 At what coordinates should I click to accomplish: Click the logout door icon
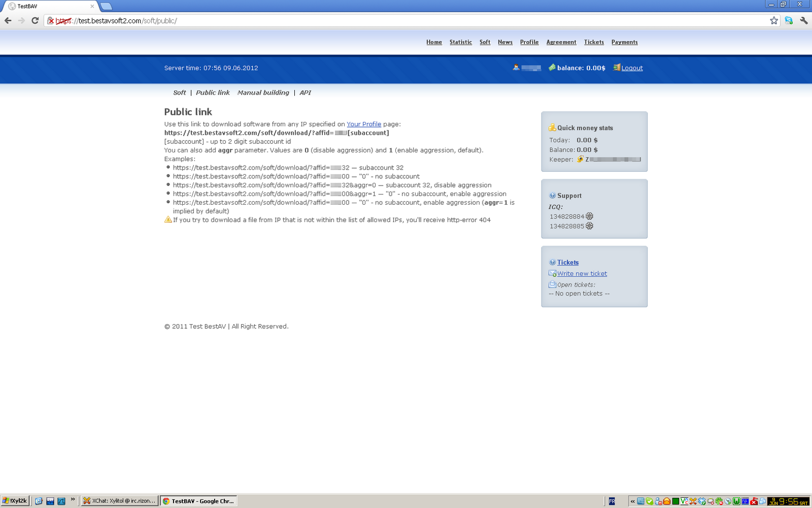click(x=617, y=68)
